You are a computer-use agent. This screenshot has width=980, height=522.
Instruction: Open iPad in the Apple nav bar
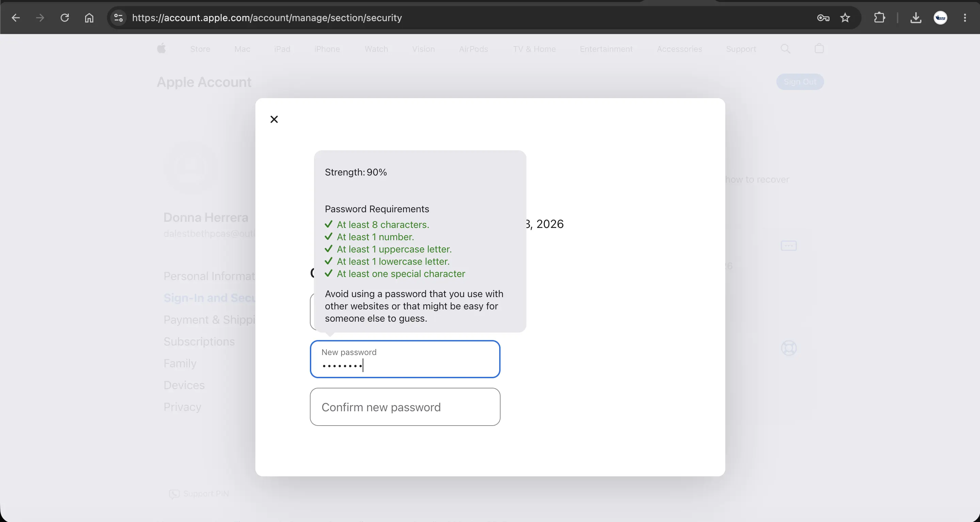pyautogui.click(x=282, y=49)
